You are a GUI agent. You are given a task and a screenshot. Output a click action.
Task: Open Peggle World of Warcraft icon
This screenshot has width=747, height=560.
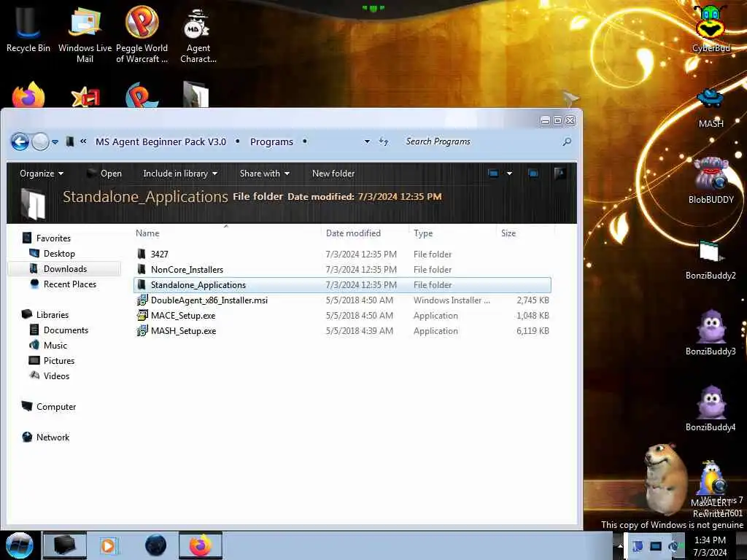click(x=142, y=35)
